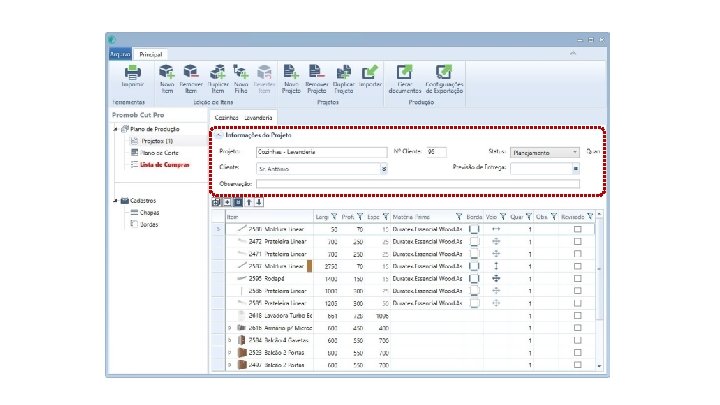The height and width of the screenshot is (405, 720).
Task: Tick Revisado checkbox for Balcão 4 Gavetas
Action: (578, 340)
